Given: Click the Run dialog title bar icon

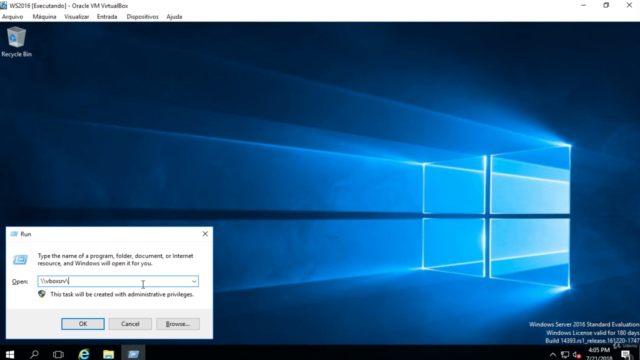Looking at the screenshot, I should click(14, 234).
